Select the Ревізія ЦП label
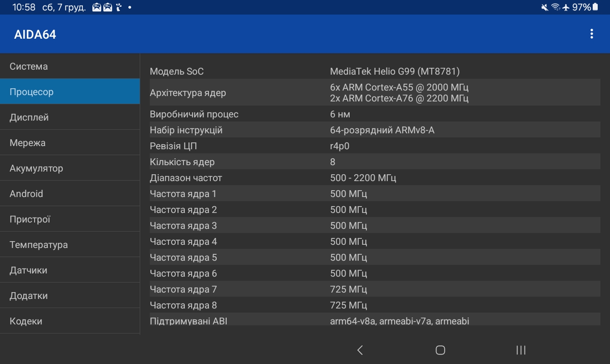 pyautogui.click(x=173, y=146)
